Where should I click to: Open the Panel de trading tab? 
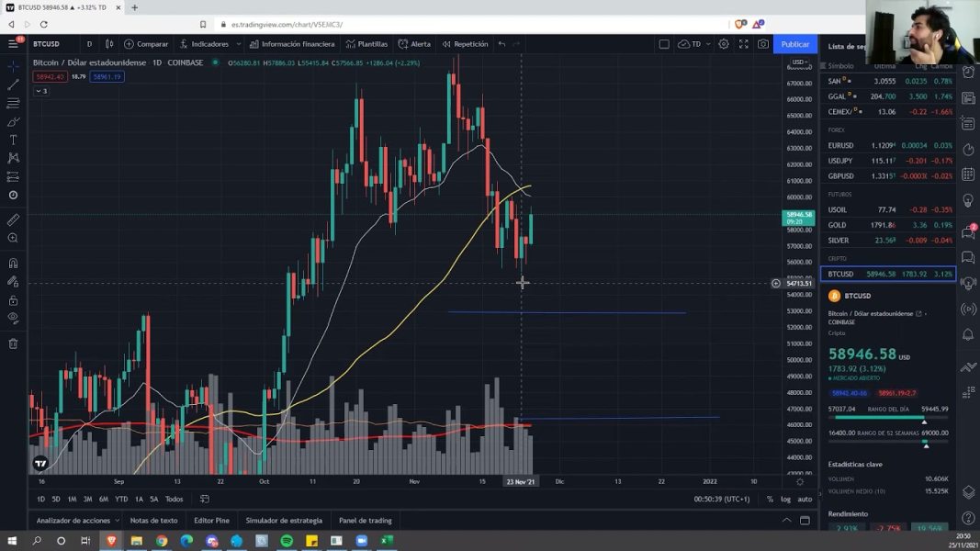[365, 521]
